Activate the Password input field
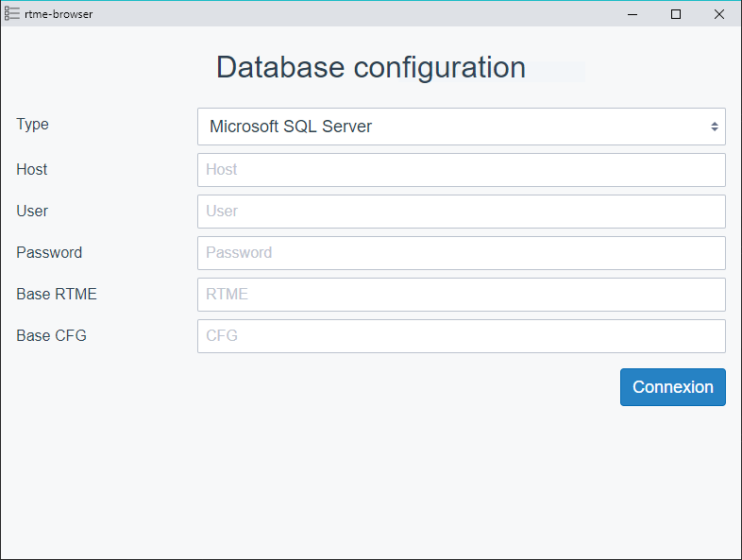Screen dimensions: 742x560 [x=462, y=253]
